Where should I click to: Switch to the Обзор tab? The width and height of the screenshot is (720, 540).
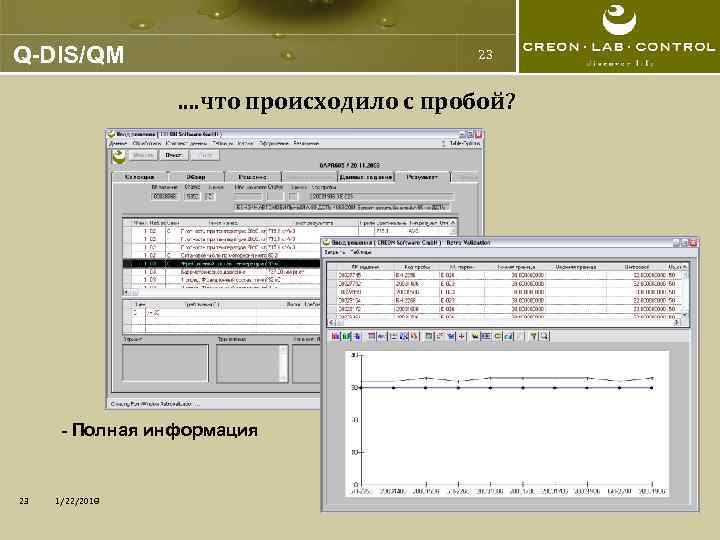tap(196, 177)
